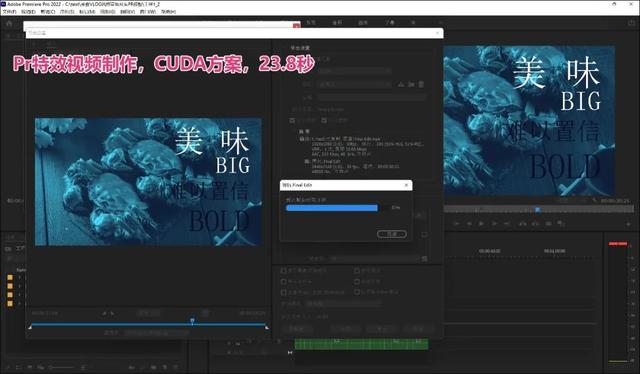Click the green audio clip in timeline
Viewport: 640px width, 374px height.
click(361, 344)
